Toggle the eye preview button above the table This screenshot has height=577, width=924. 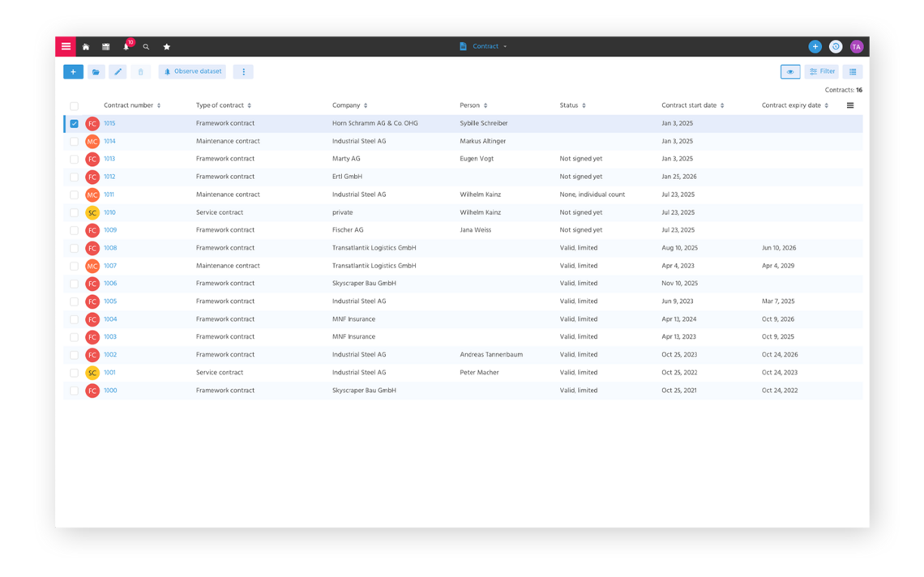tap(789, 71)
